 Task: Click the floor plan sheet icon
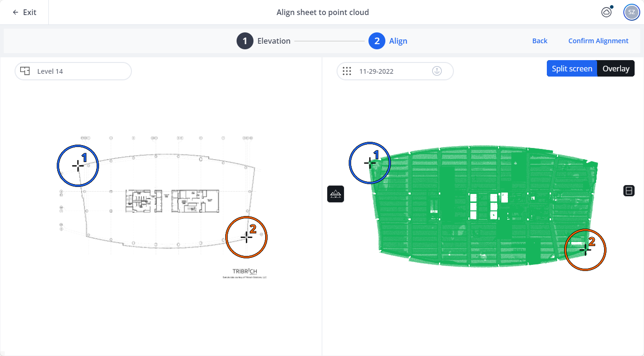(25, 71)
